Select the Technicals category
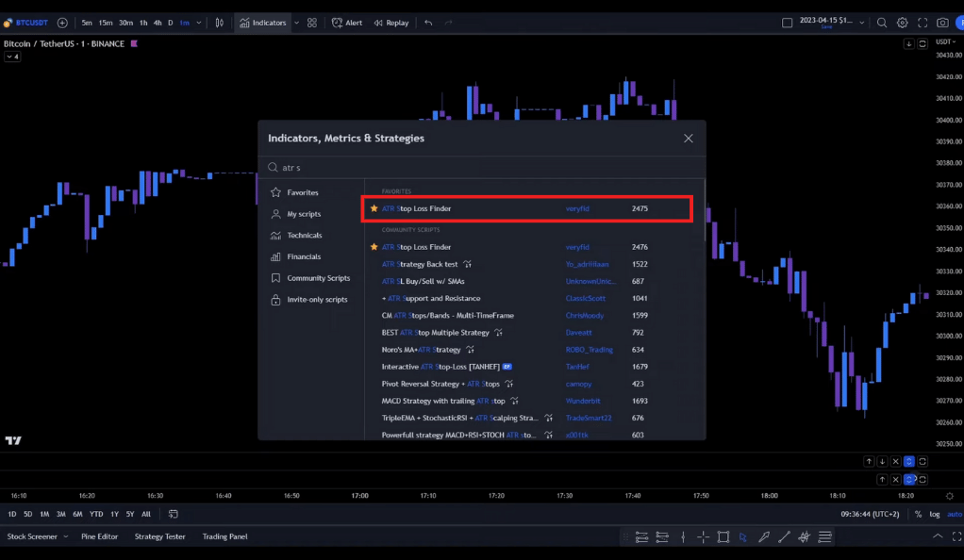This screenshot has height=560, width=964. (x=305, y=236)
